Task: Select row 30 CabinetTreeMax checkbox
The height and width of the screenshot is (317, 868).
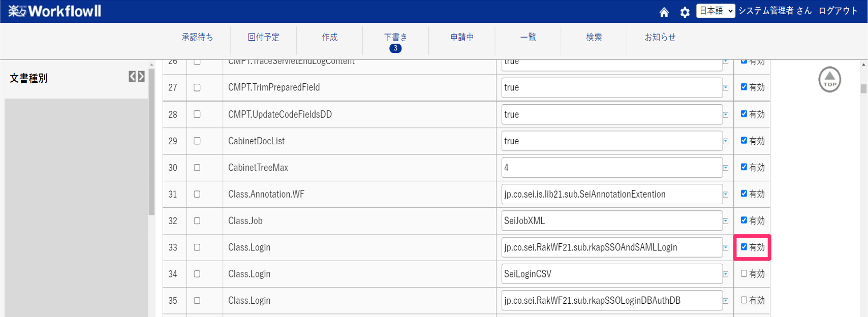Action: tap(197, 168)
